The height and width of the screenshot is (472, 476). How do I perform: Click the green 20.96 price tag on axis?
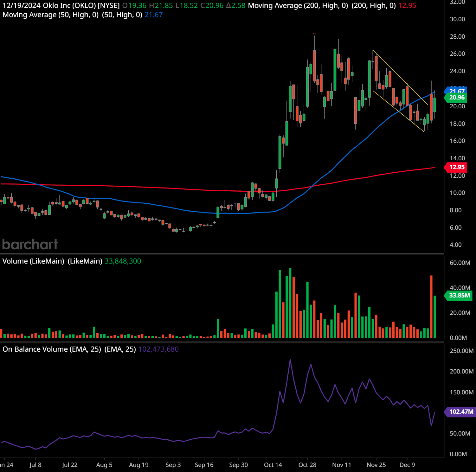[456, 98]
